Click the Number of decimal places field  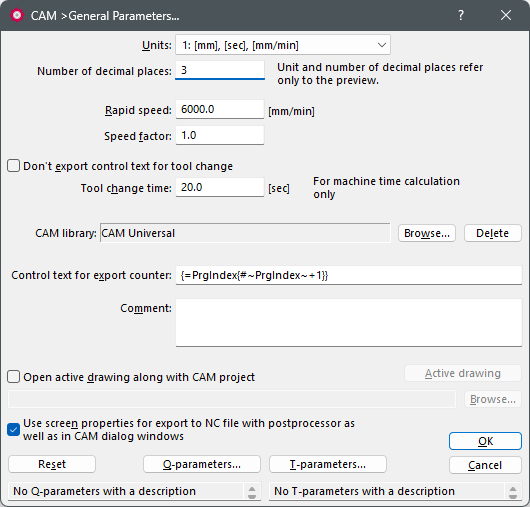(x=220, y=70)
